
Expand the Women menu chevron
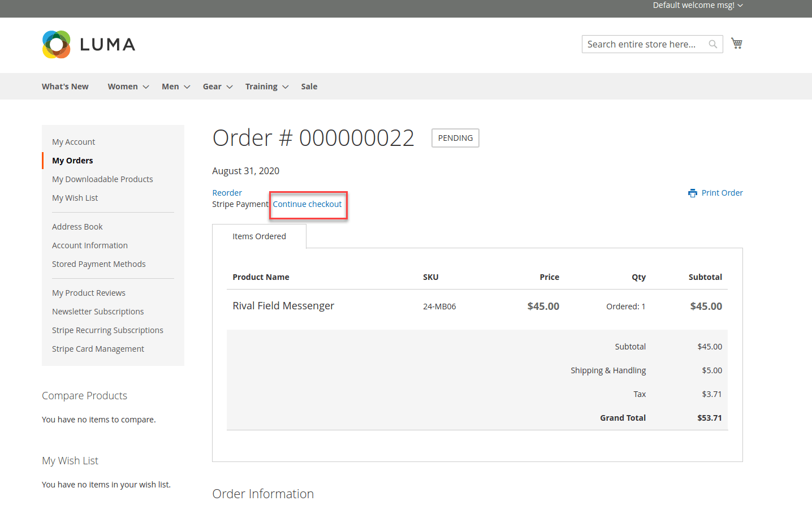click(x=146, y=87)
